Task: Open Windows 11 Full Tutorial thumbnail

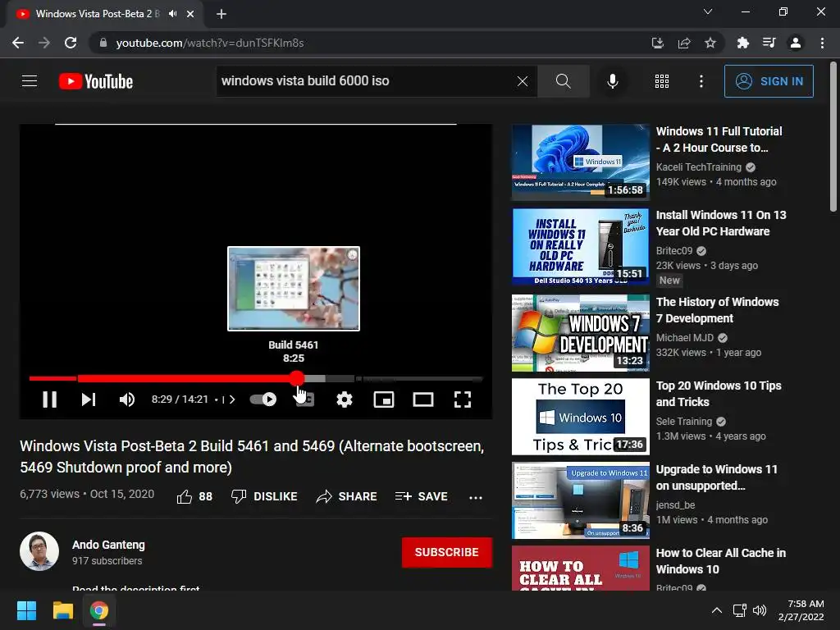Action: pos(581,162)
